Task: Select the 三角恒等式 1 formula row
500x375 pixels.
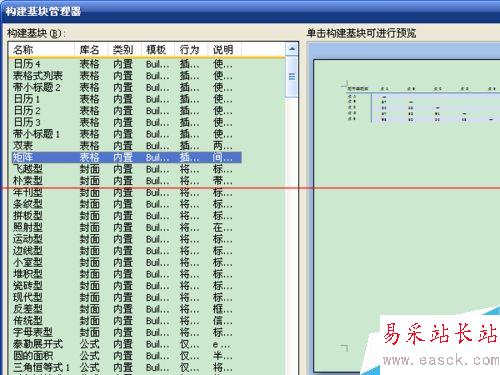Action: click(x=126, y=367)
